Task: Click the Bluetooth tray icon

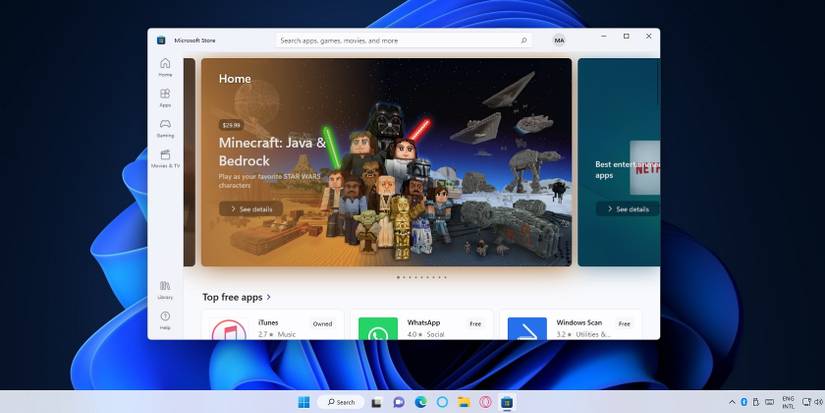Action: click(x=744, y=402)
